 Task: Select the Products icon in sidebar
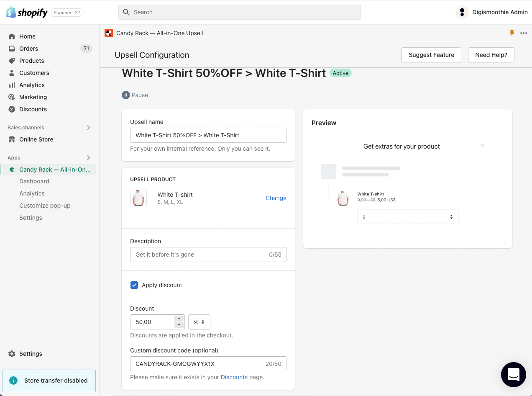[x=12, y=60]
